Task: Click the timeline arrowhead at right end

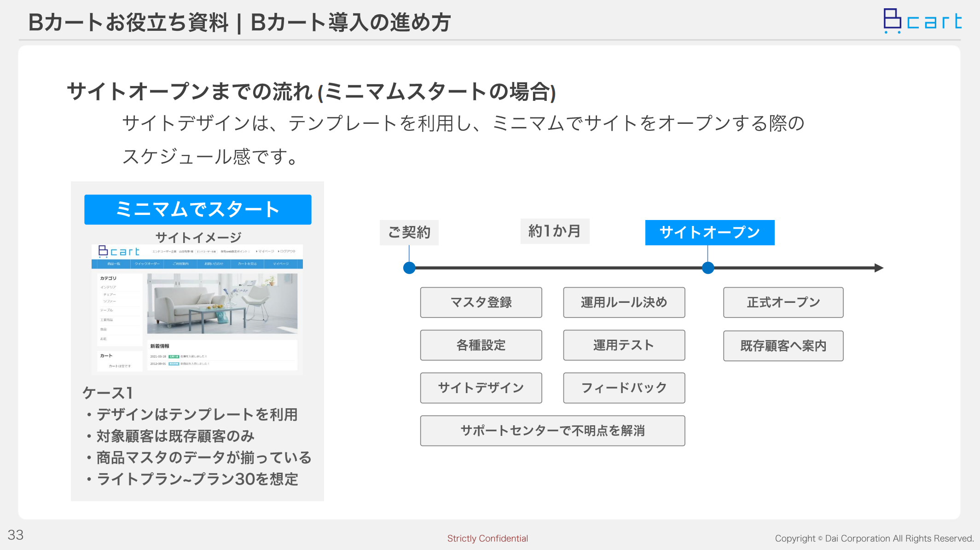Action: point(879,268)
